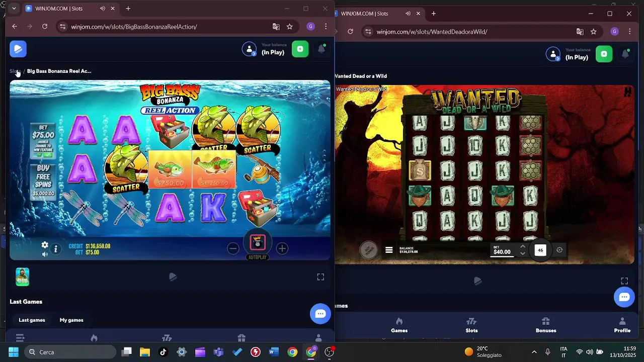Lower Wanted bet with down arrow
The width and height of the screenshot is (644, 362).
point(522,253)
